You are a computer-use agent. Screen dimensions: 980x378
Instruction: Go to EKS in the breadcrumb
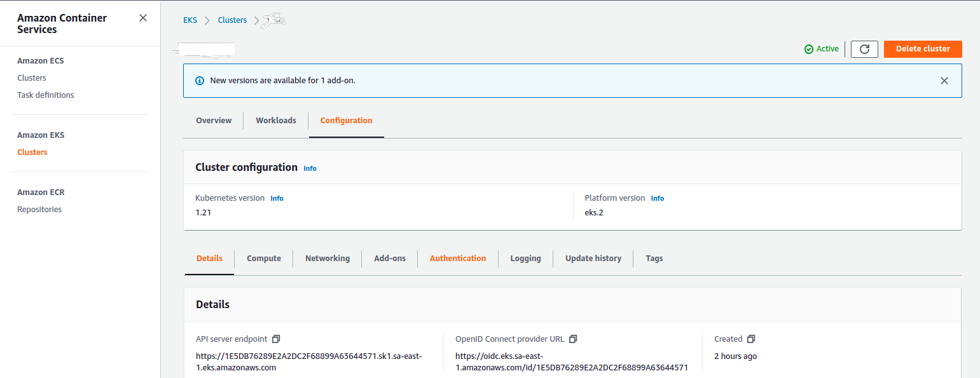pyautogui.click(x=190, y=20)
